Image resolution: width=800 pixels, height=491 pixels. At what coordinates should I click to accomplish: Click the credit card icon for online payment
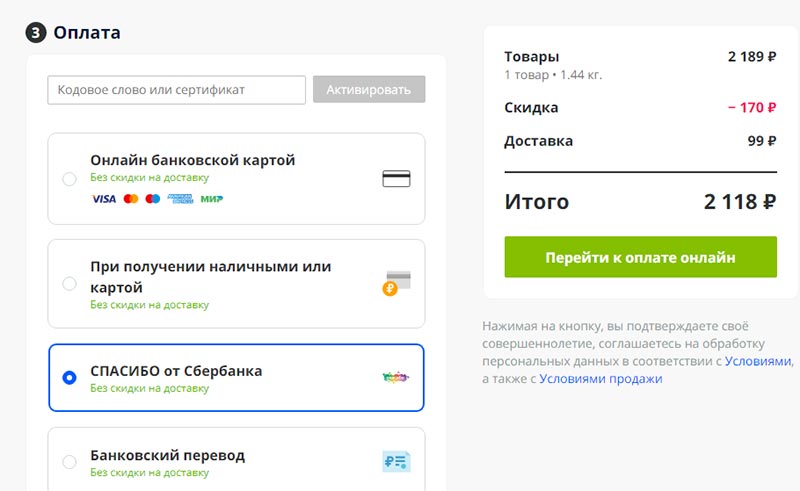(396, 179)
